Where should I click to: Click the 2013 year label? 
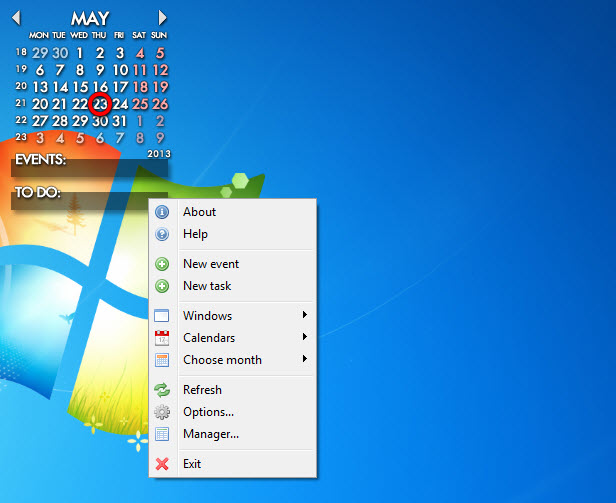pos(159,154)
